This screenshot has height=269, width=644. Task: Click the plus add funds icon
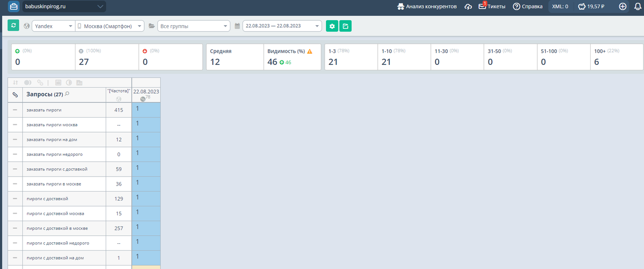click(x=623, y=7)
